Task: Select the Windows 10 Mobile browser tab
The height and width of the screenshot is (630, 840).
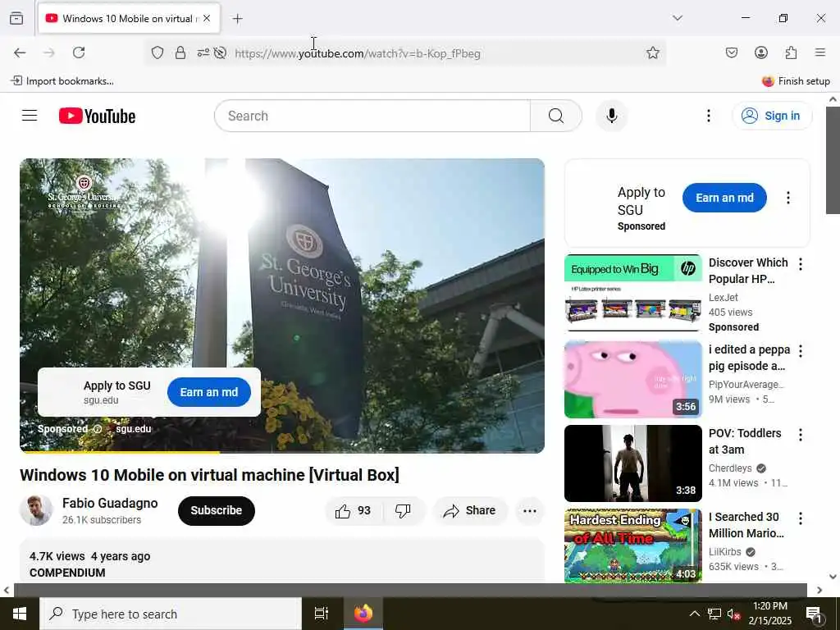Action: [129, 18]
